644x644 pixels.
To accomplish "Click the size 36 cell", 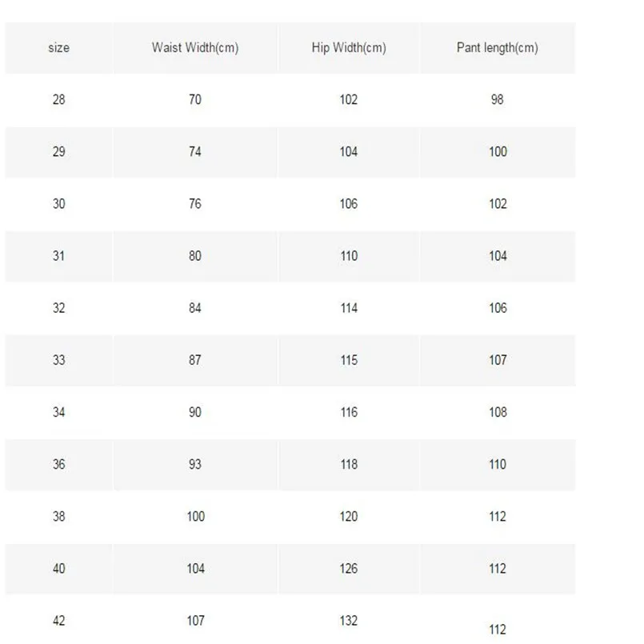I will (x=58, y=464).
